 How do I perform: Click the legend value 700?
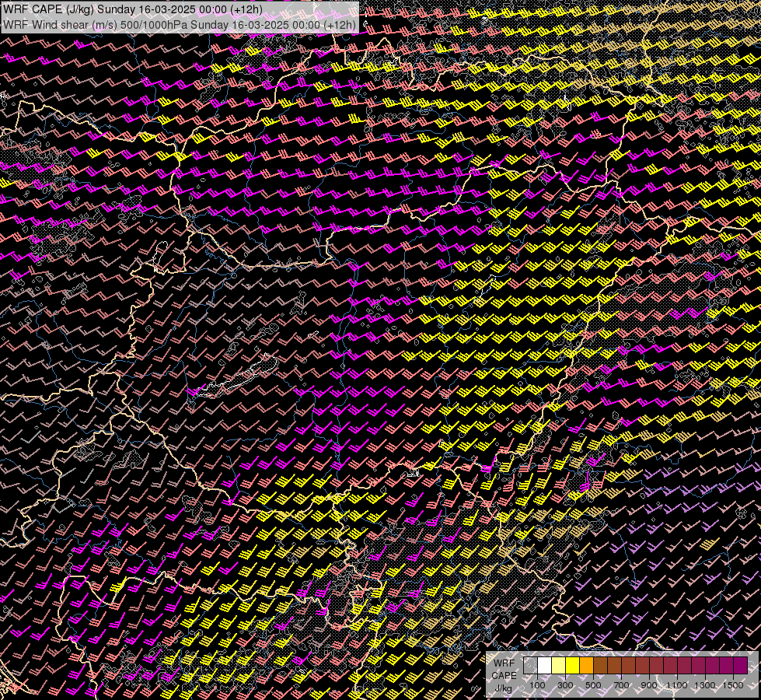pyautogui.click(x=622, y=685)
